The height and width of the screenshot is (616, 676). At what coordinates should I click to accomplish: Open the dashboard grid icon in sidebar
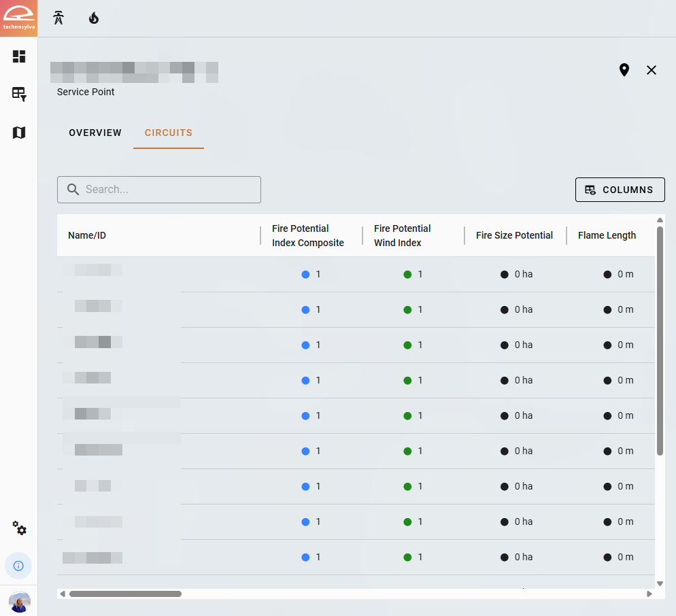click(x=19, y=56)
